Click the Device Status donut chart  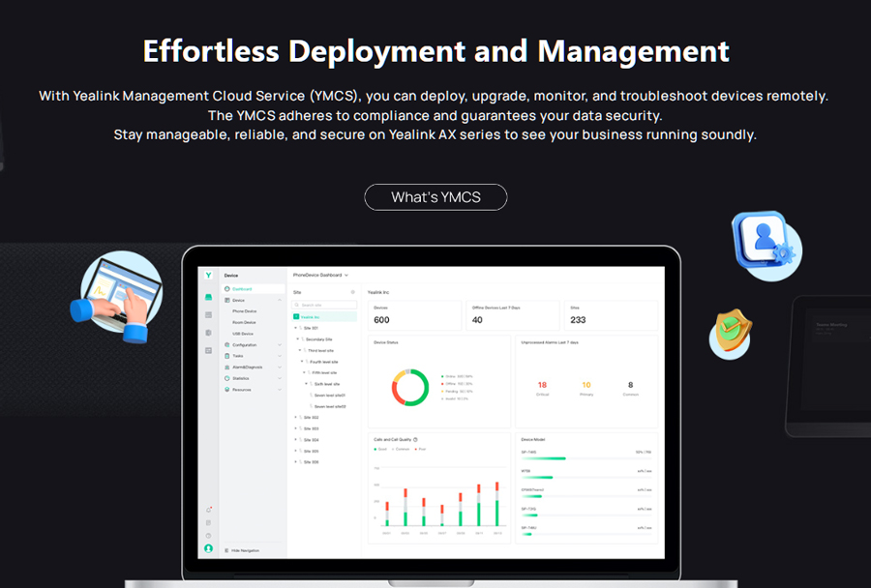pos(410,387)
